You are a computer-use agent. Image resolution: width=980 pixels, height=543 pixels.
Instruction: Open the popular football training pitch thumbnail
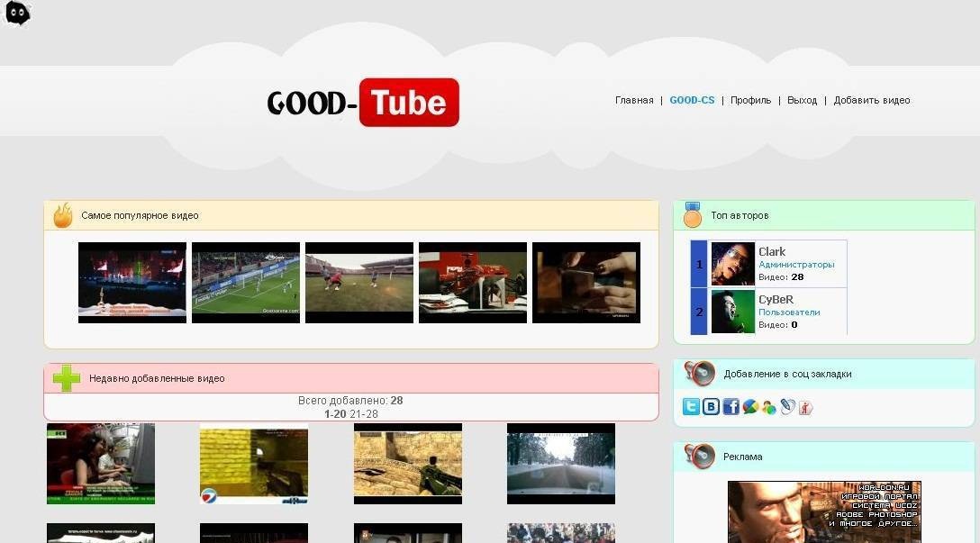(x=359, y=283)
